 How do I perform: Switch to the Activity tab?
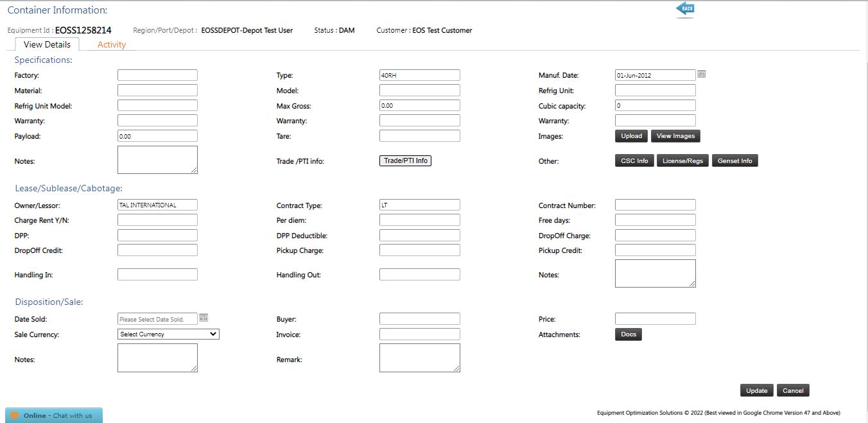[112, 44]
